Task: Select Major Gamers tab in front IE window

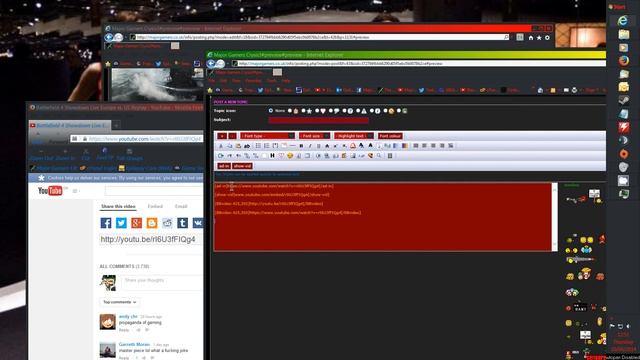Action: [240, 72]
